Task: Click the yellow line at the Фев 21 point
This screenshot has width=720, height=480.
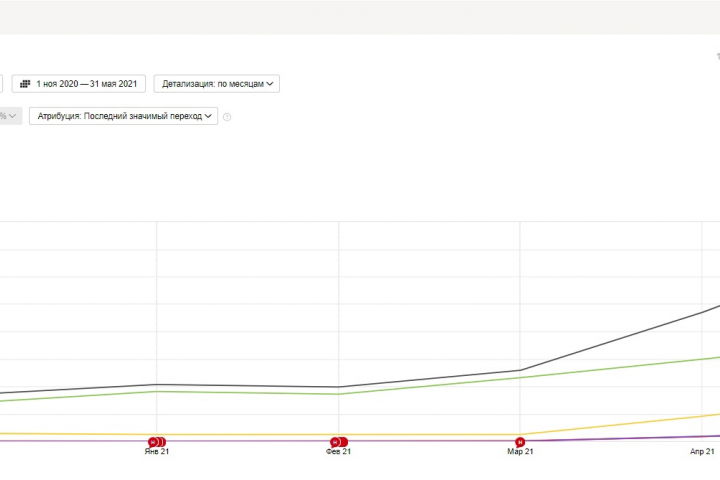Action: pos(339,434)
